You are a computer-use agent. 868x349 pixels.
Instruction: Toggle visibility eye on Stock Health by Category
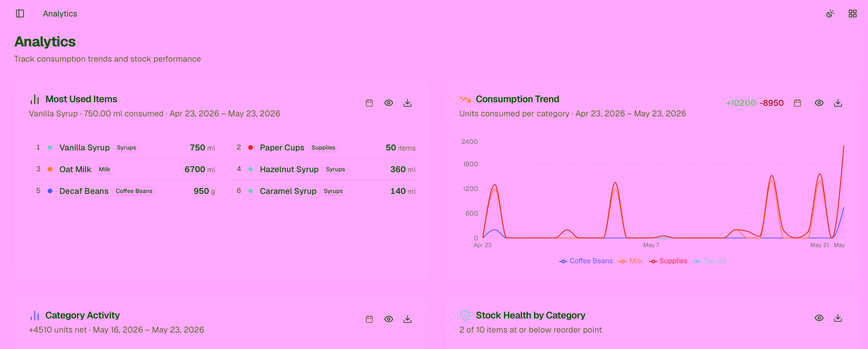[x=819, y=318]
